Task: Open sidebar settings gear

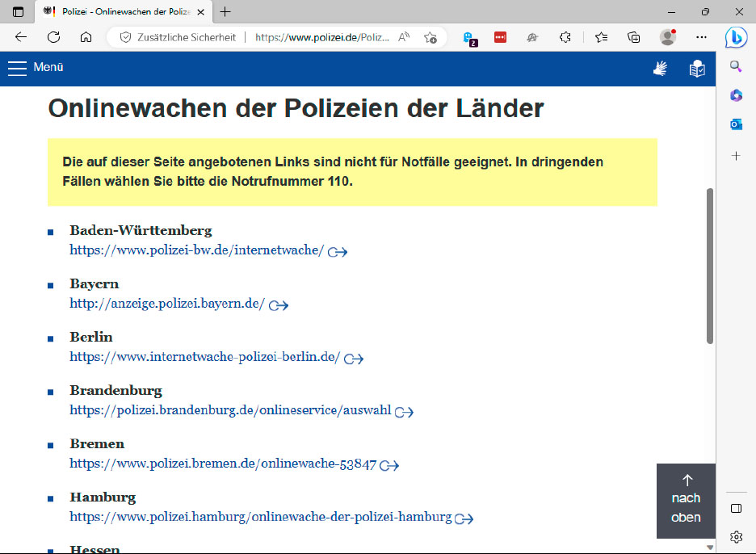Action: tap(737, 537)
